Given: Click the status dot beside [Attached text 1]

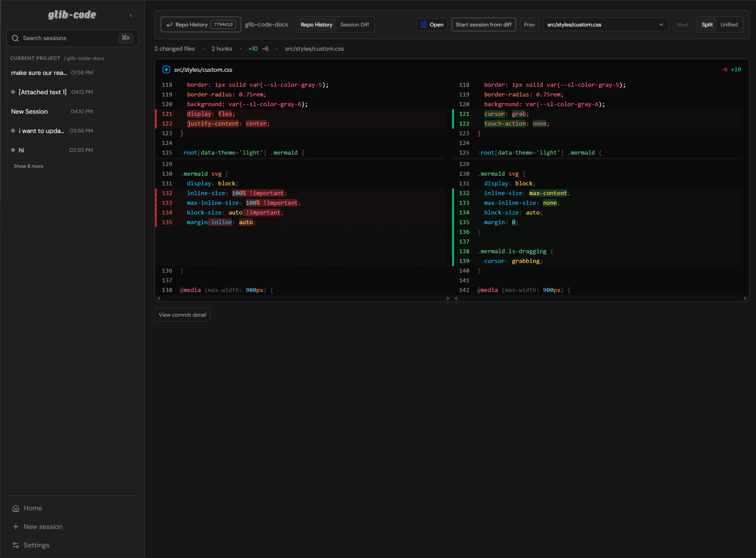Looking at the screenshot, I should pos(13,92).
